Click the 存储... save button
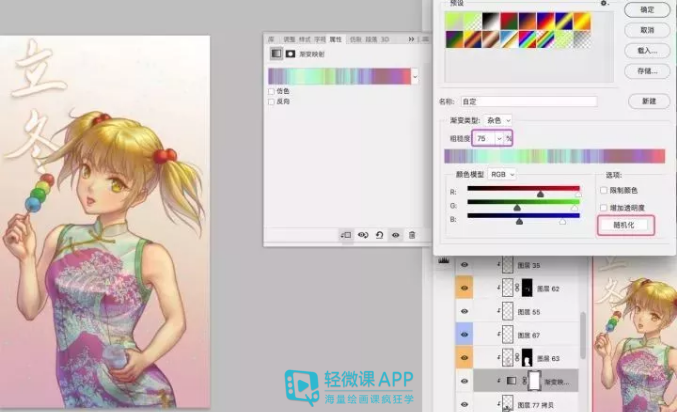 point(647,71)
